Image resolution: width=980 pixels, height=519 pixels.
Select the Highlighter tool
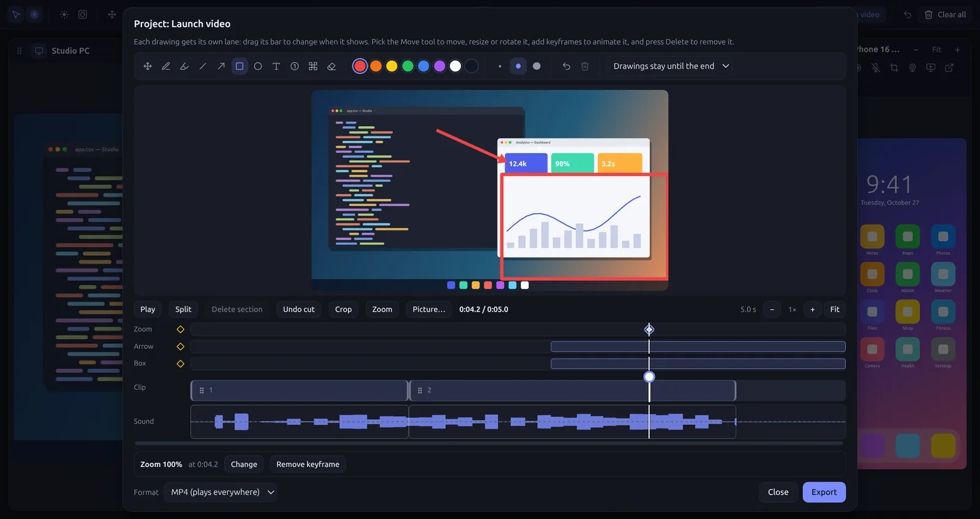pyautogui.click(x=184, y=66)
